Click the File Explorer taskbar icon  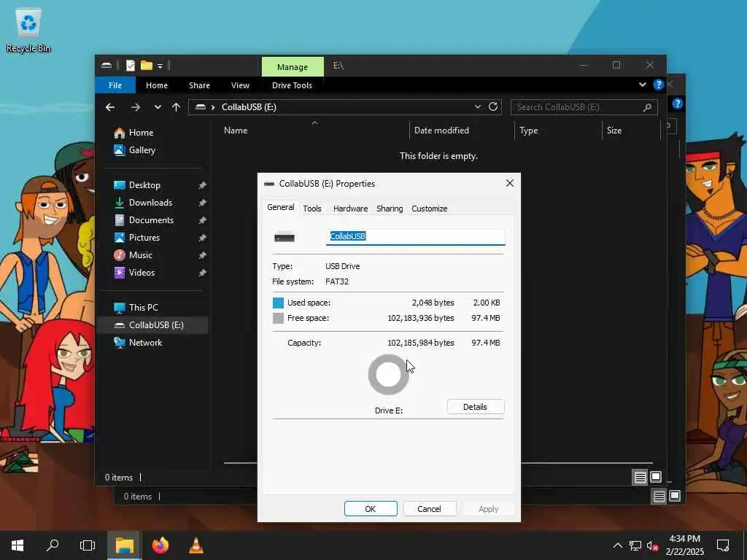click(124, 545)
